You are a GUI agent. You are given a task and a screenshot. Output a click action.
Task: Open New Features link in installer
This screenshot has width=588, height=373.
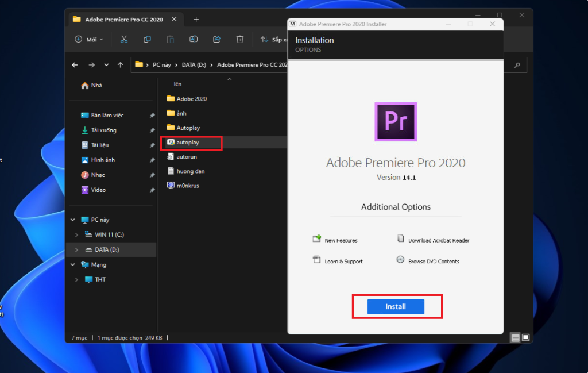(335, 240)
